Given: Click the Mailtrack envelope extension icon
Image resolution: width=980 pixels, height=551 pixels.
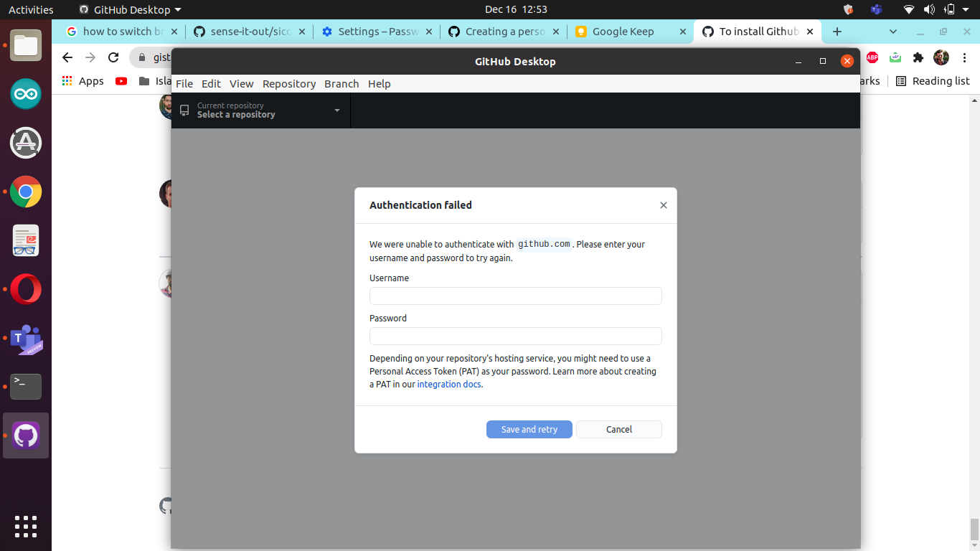Looking at the screenshot, I should point(895,57).
